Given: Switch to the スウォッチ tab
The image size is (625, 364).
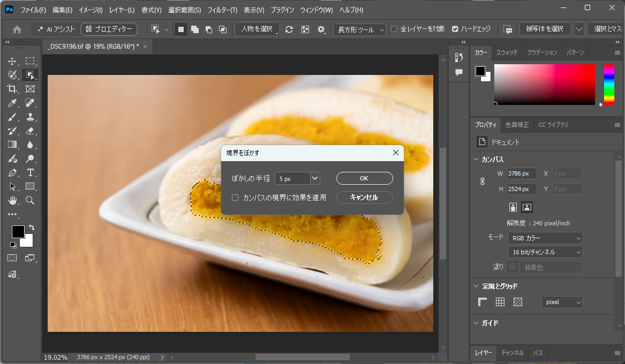Looking at the screenshot, I should (x=507, y=52).
